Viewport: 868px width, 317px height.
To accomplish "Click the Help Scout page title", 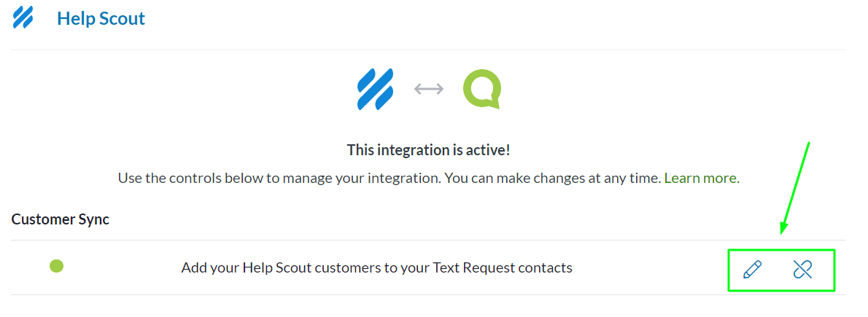I will (x=101, y=18).
